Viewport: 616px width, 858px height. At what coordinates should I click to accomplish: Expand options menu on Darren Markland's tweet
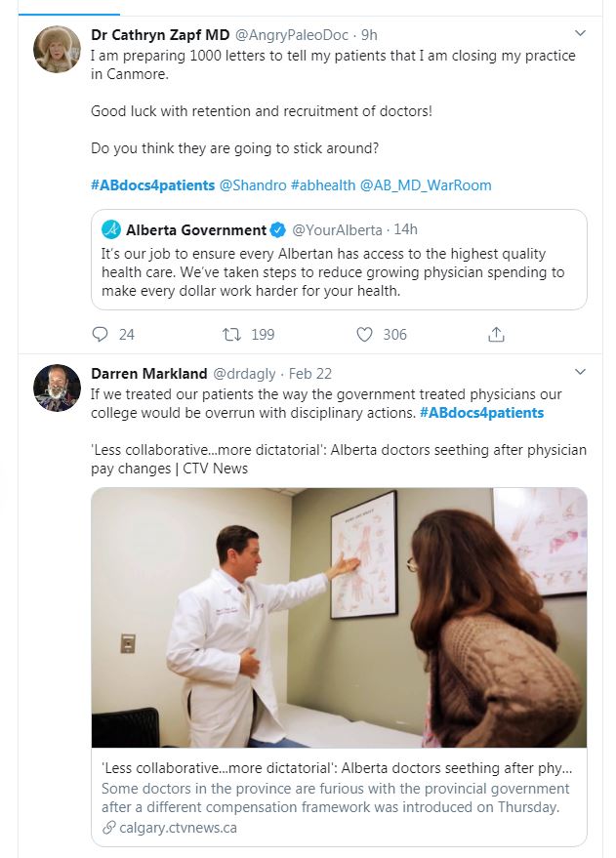point(580,372)
